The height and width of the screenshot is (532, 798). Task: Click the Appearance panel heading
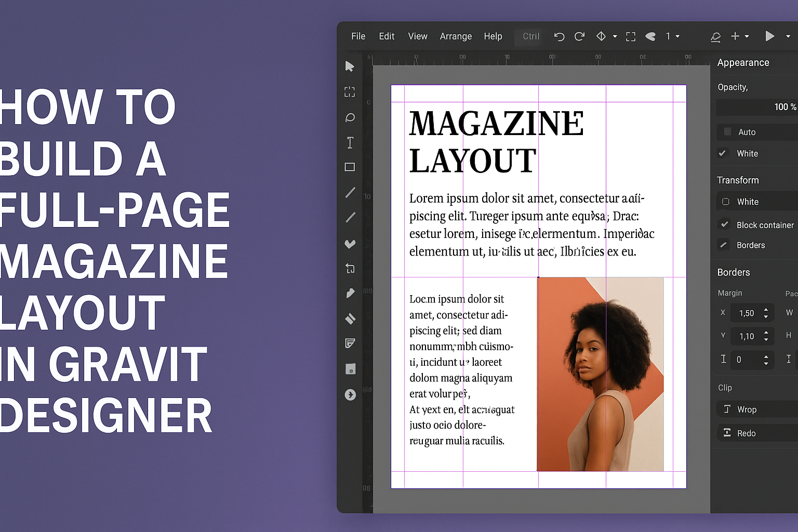[x=743, y=62]
